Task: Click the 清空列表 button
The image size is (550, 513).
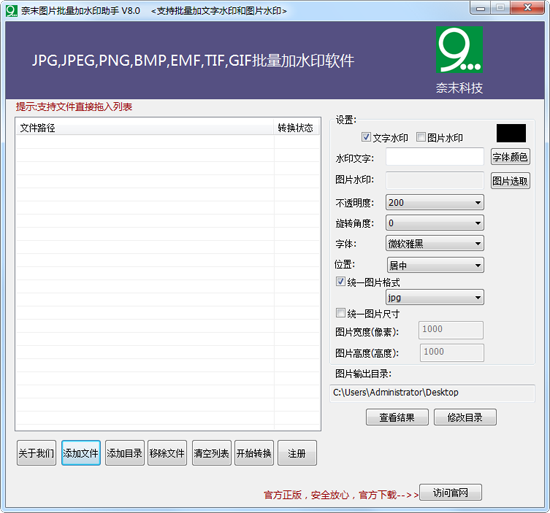Action: (212, 453)
